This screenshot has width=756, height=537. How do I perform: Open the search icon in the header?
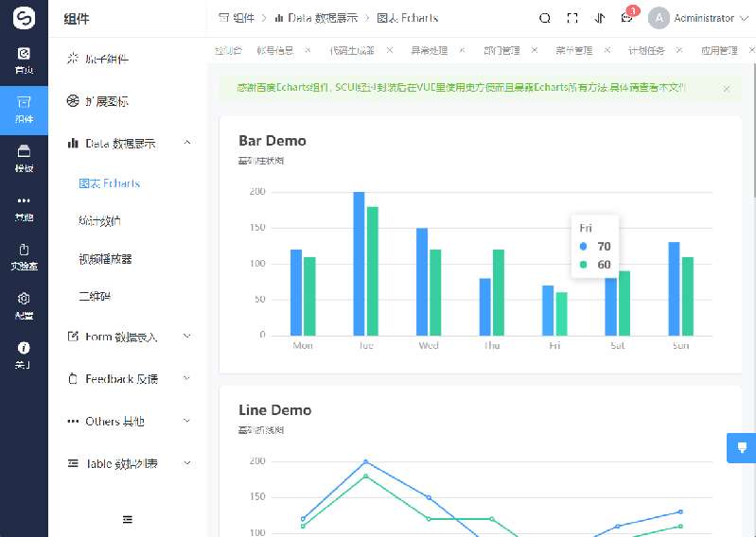tap(544, 18)
